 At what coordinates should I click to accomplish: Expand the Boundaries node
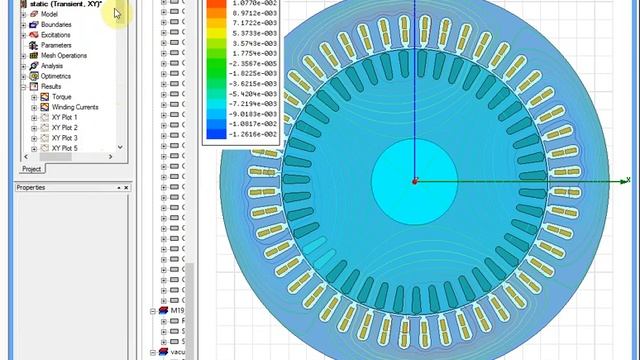[24, 24]
